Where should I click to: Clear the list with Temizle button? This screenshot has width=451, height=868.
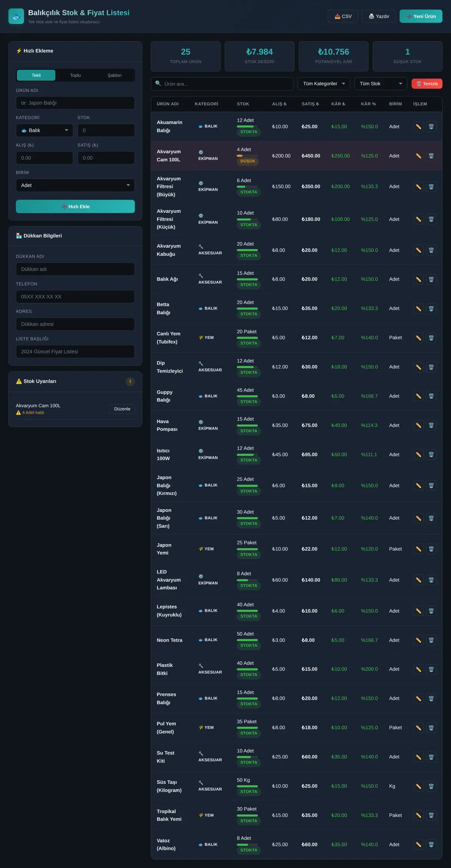pyautogui.click(x=427, y=84)
